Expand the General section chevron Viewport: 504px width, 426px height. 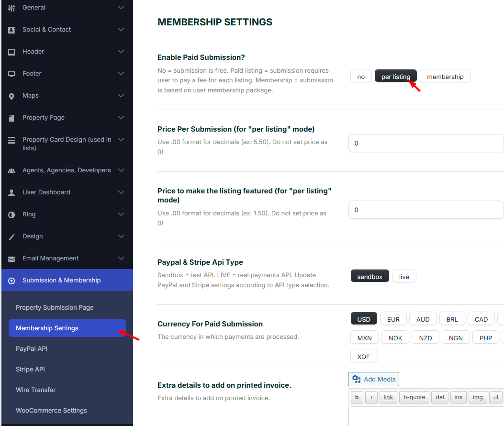click(121, 8)
